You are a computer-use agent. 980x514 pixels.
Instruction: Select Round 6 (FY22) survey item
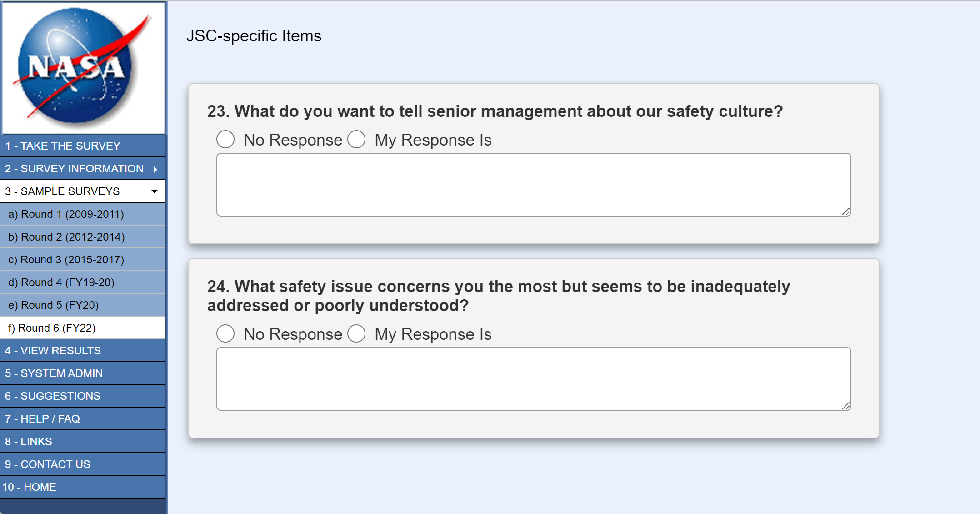coord(52,328)
